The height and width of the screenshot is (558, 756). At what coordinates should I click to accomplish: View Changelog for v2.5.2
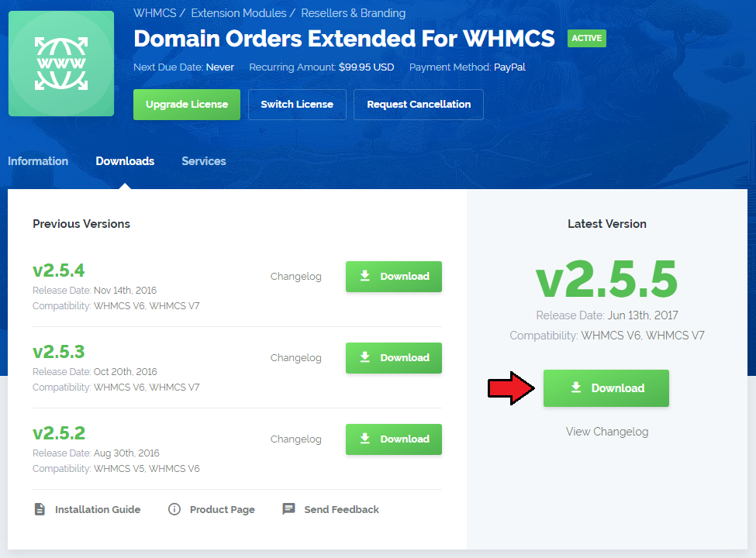295,439
